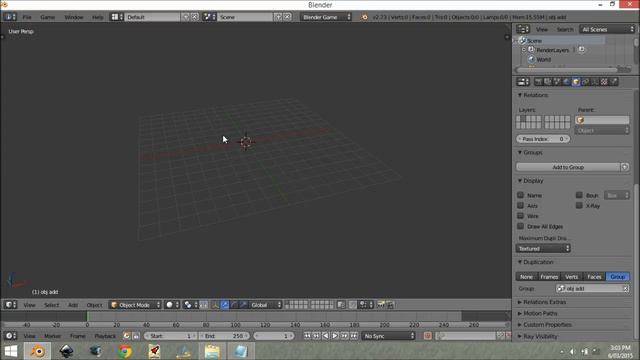Enable the X-Ray checkbox
The height and width of the screenshot is (360, 640).
point(579,205)
